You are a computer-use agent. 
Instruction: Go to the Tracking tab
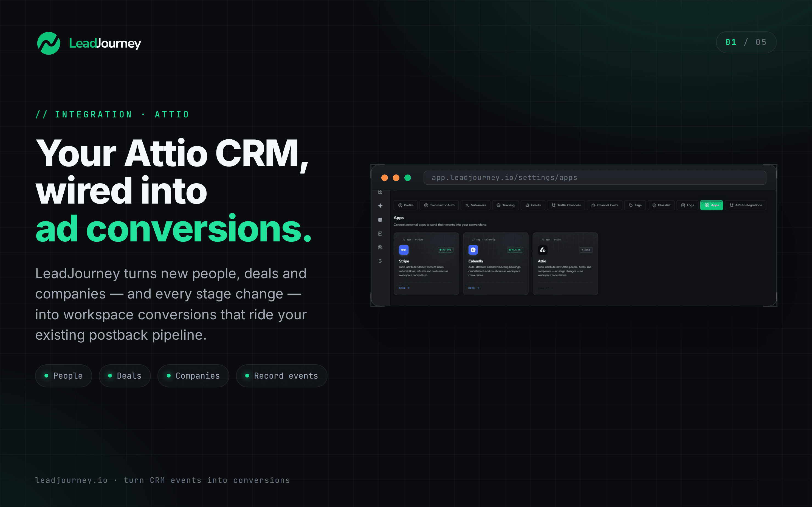pyautogui.click(x=506, y=205)
